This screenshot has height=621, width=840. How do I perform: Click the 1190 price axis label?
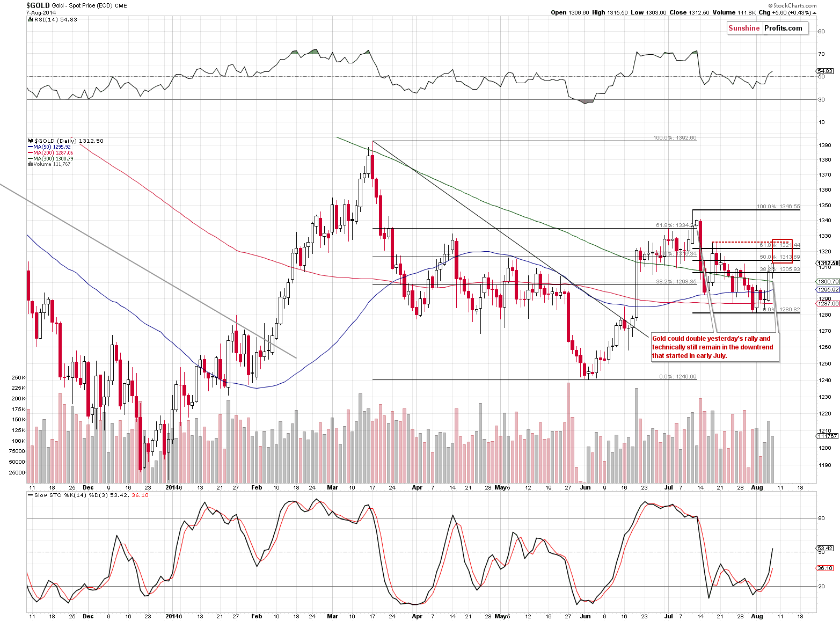tap(825, 466)
